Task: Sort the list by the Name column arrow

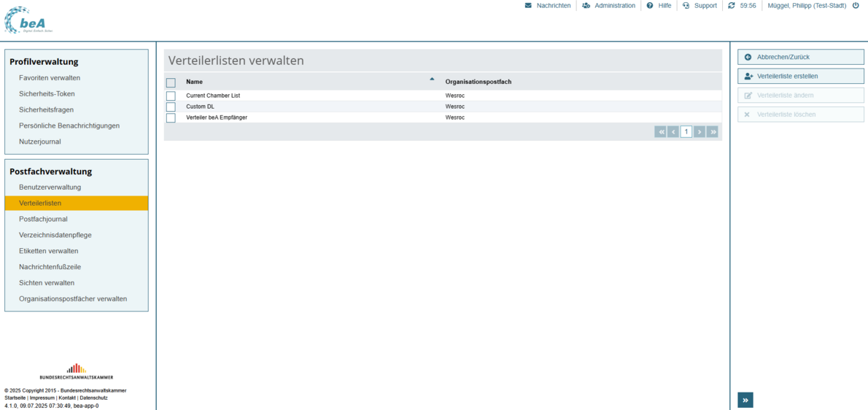Action: [x=432, y=80]
